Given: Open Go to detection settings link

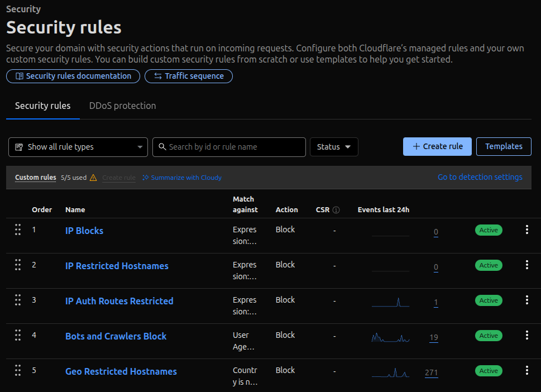Looking at the screenshot, I should [x=480, y=177].
